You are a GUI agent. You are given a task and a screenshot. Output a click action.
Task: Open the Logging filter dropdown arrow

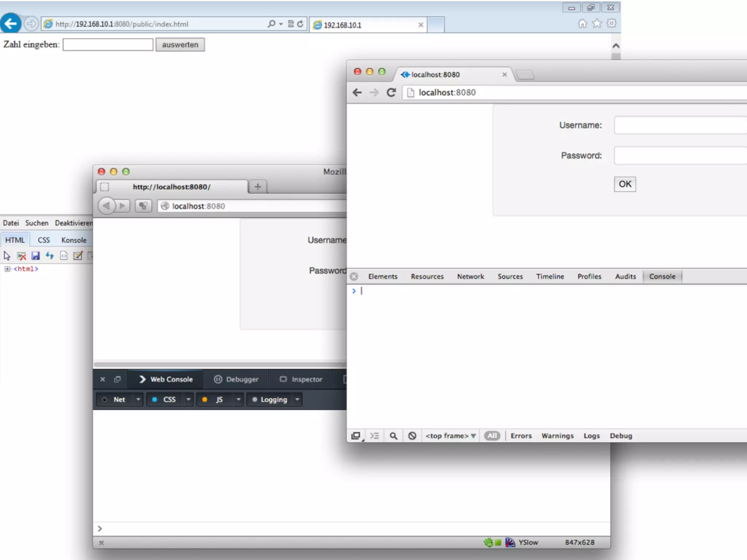(297, 400)
